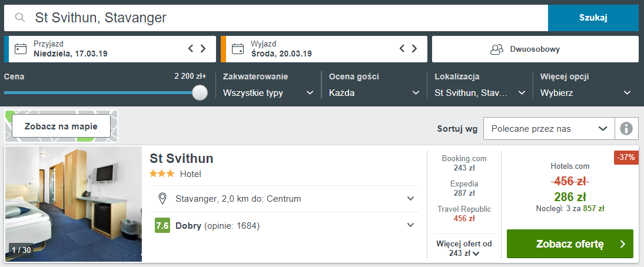The image size is (644, 267).
Task: Open the Więcej opcji filter dropdown
Action: point(586,92)
